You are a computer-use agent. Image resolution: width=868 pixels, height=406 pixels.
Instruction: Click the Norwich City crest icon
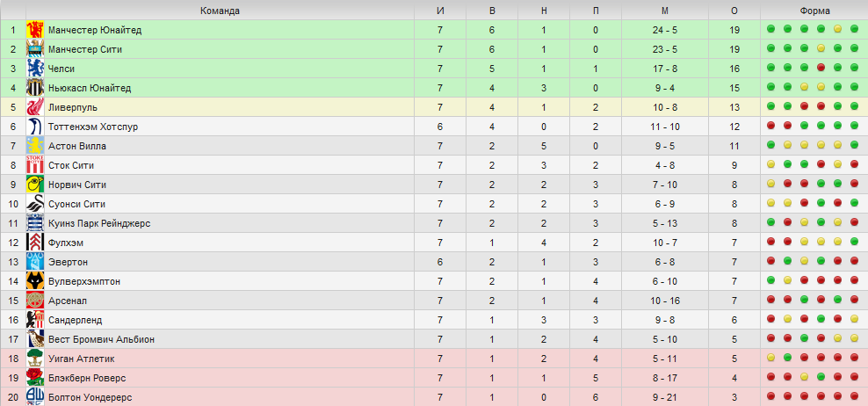35,185
